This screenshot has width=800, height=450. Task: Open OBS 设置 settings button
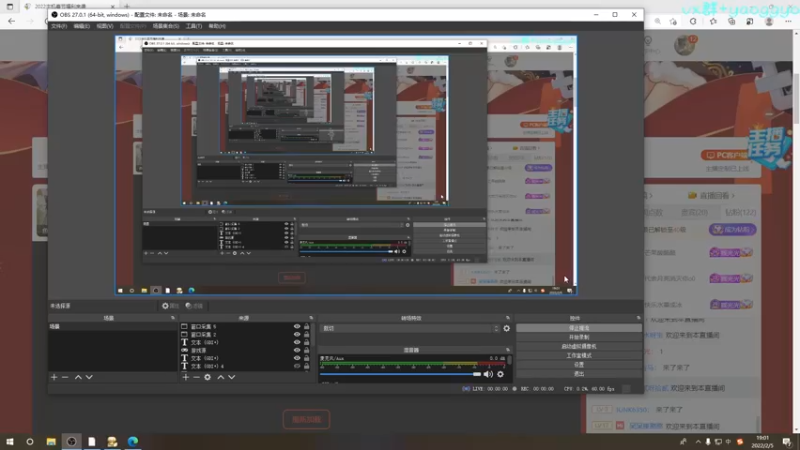click(x=579, y=365)
